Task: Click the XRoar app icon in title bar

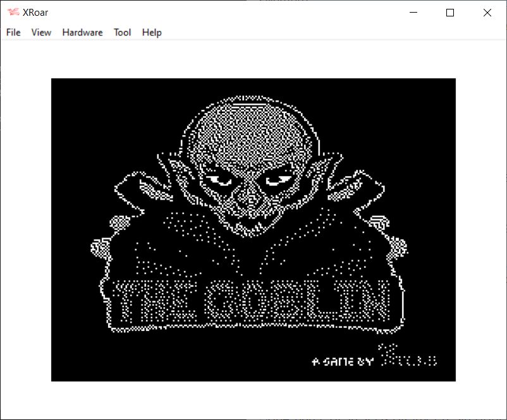Action: coord(13,13)
